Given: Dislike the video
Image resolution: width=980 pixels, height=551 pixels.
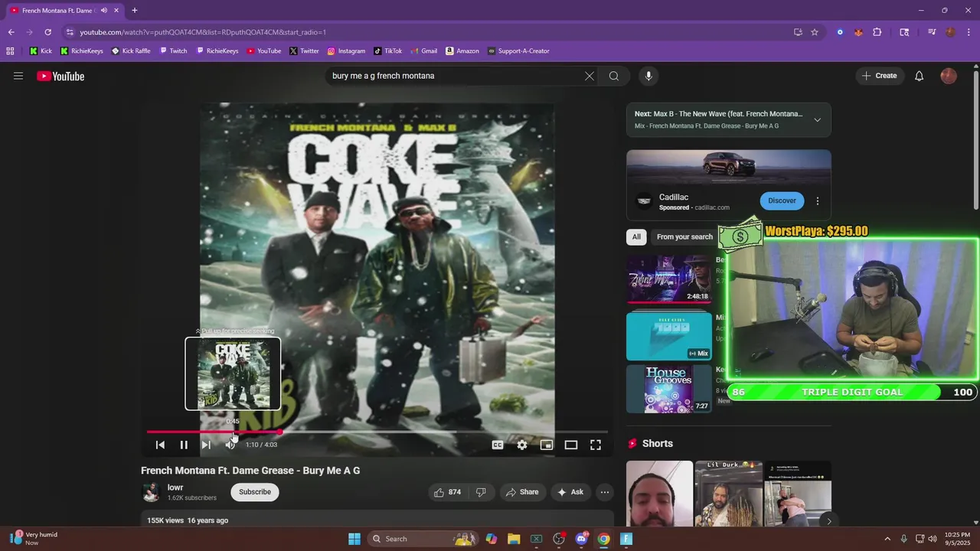Looking at the screenshot, I should (x=481, y=492).
